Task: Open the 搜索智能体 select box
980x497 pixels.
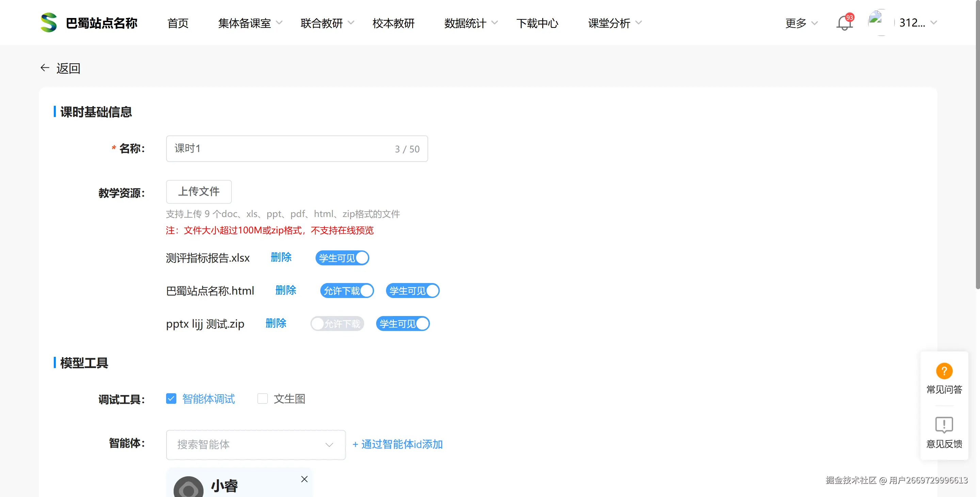Action: pyautogui.click(x=256, y=445)
